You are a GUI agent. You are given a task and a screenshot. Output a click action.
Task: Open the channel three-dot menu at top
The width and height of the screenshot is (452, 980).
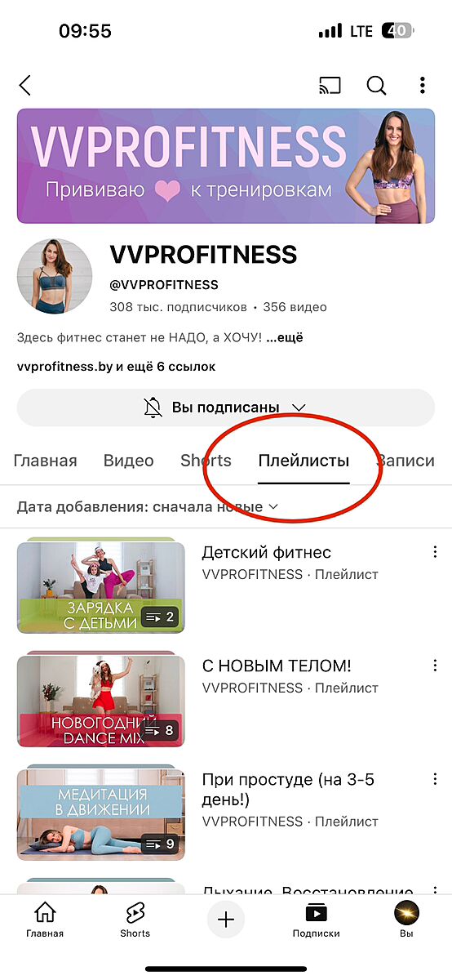coord(422,85)
